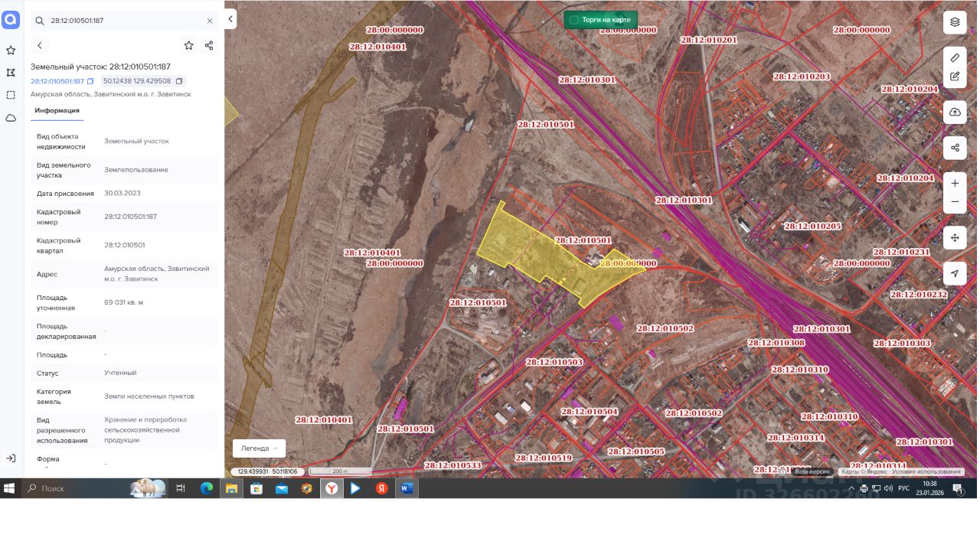
Task: Switch the РУС input language
Action: [904, 488]
